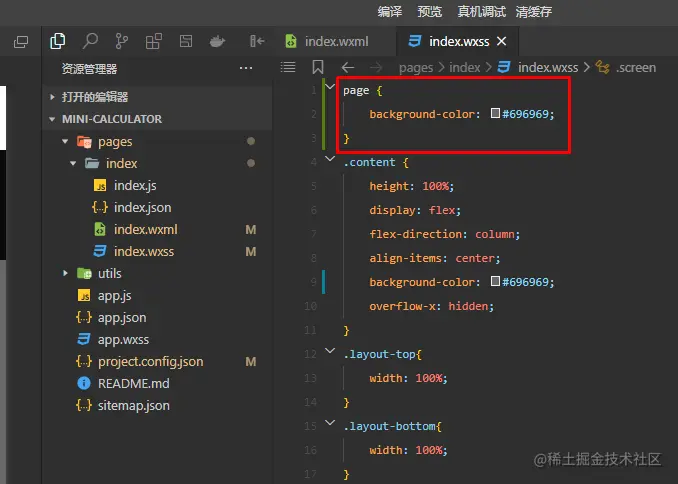Click the 'flex-direction: column;' code line

click(x=445, y=234)
